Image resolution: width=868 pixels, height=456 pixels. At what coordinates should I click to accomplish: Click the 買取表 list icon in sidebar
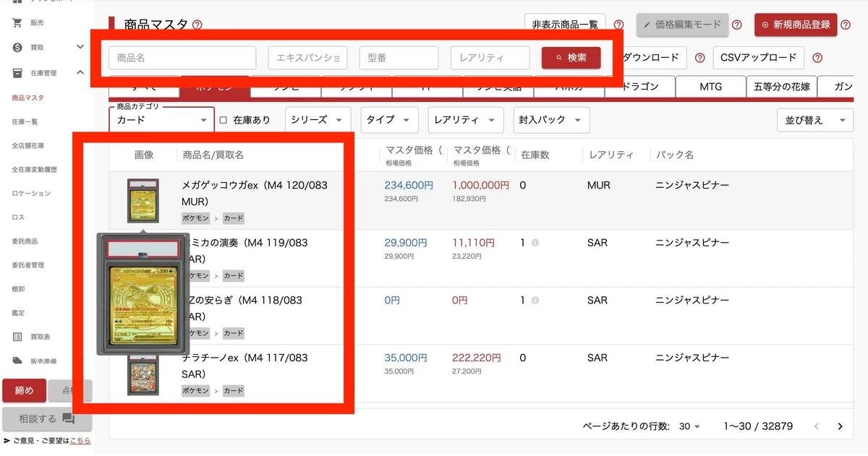pos(17,337)
